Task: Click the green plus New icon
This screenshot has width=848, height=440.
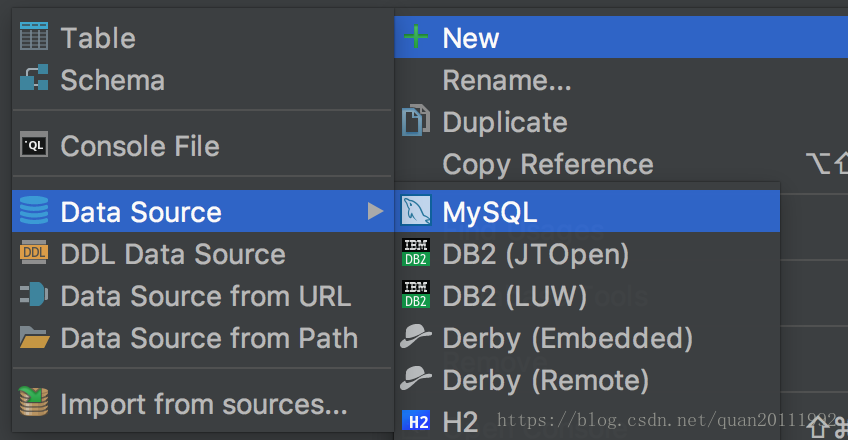Action: pyautogui.click(x=416, y=37)
